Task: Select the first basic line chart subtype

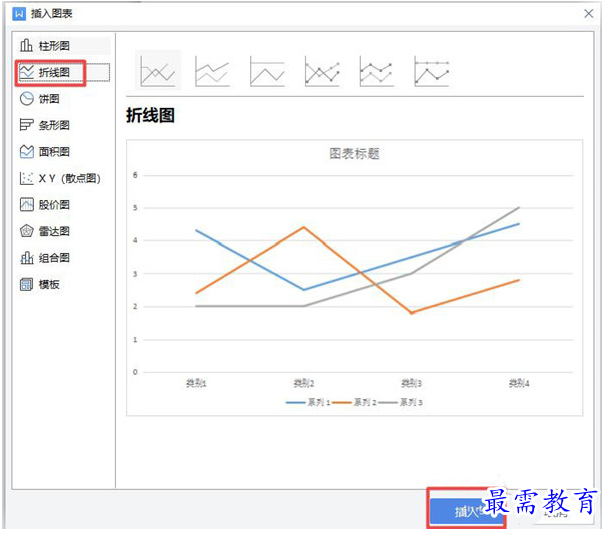Action: tap(157, 71)
